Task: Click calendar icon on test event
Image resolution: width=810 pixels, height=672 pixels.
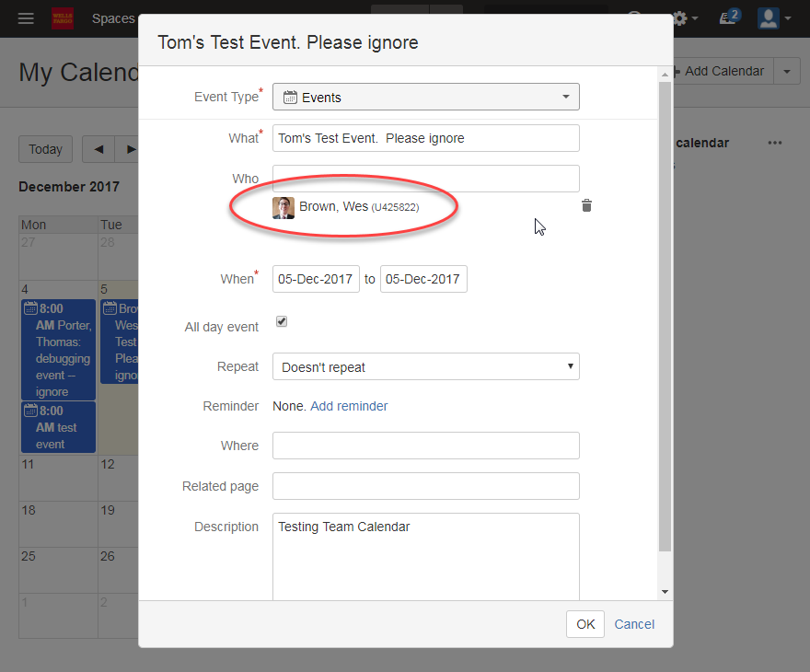Action: [30, 411]
